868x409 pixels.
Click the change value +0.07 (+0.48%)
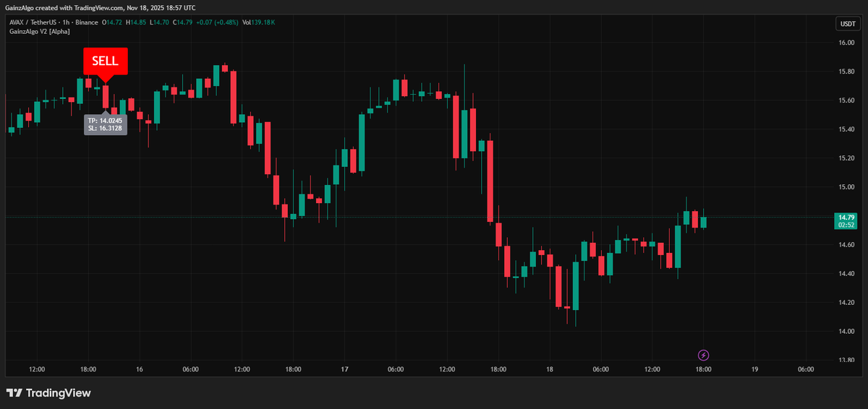click(217, 22)
